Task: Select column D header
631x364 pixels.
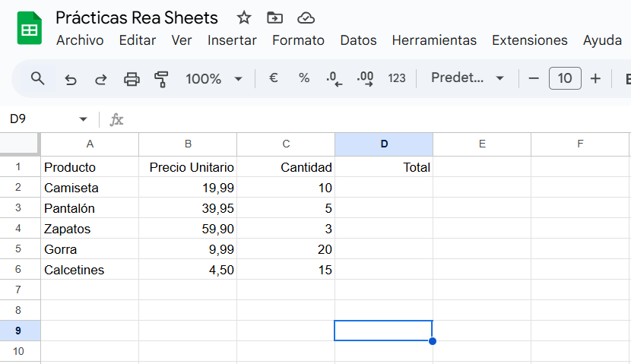Action: (x=384, y=144)
